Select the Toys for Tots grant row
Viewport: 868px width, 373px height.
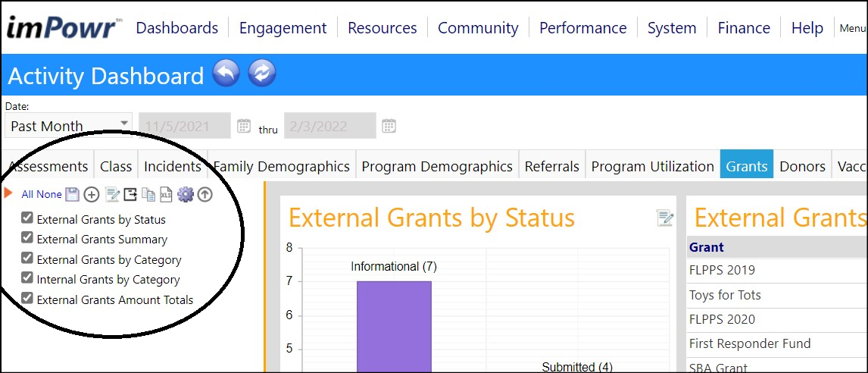coord(777,295)
